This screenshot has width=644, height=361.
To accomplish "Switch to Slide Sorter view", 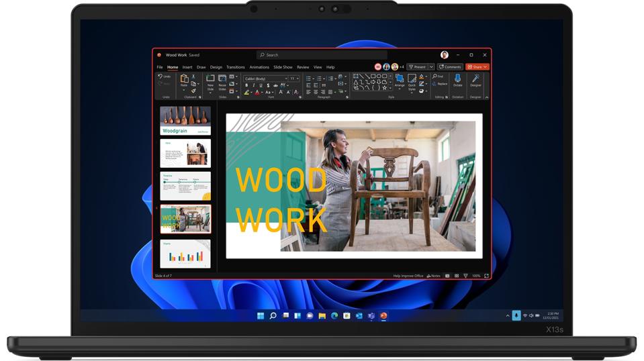I will click(x=457, y=276).
